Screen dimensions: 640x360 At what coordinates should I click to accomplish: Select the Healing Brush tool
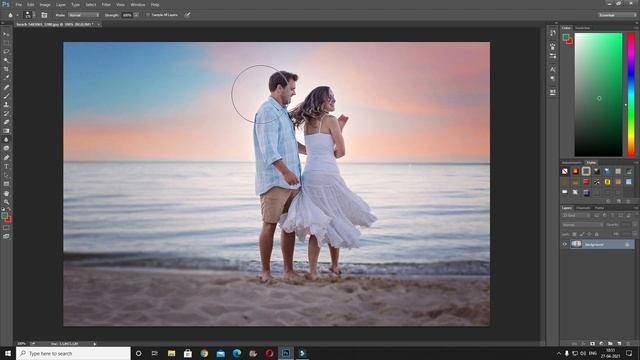click(x=6, y=87)
